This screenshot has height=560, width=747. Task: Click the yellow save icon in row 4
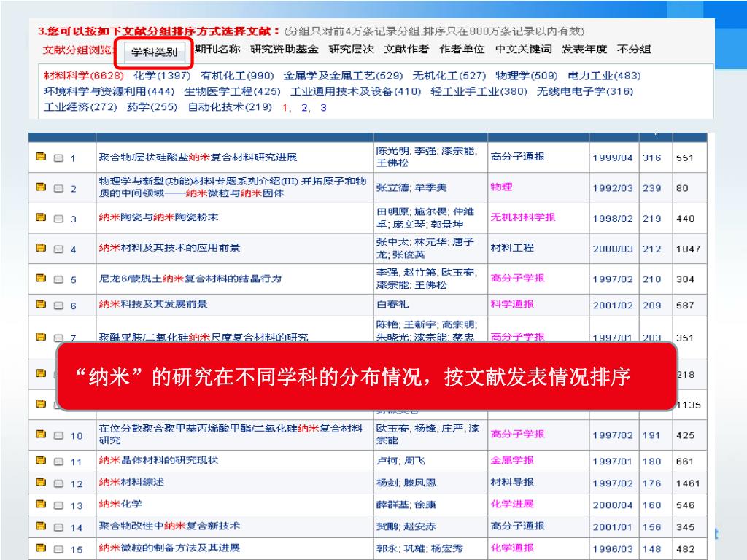point(41,248)
